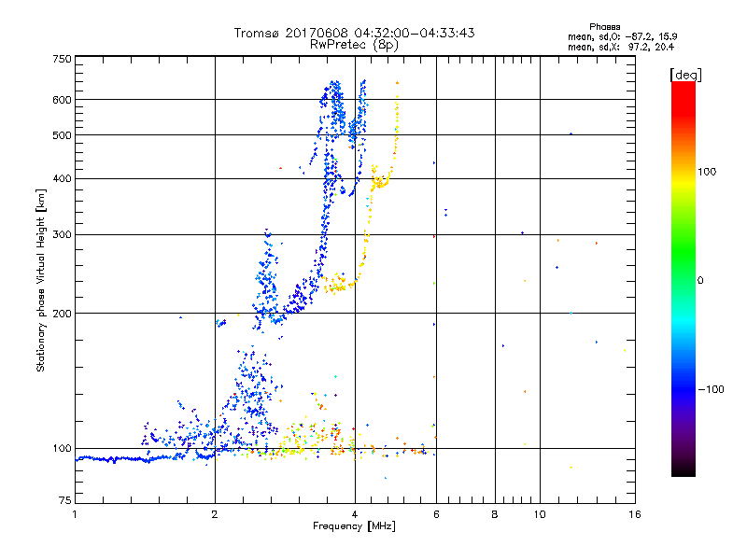747x560 pixels.
Task: Click the phase colorbar scale
Action: [x=684, y=278]
